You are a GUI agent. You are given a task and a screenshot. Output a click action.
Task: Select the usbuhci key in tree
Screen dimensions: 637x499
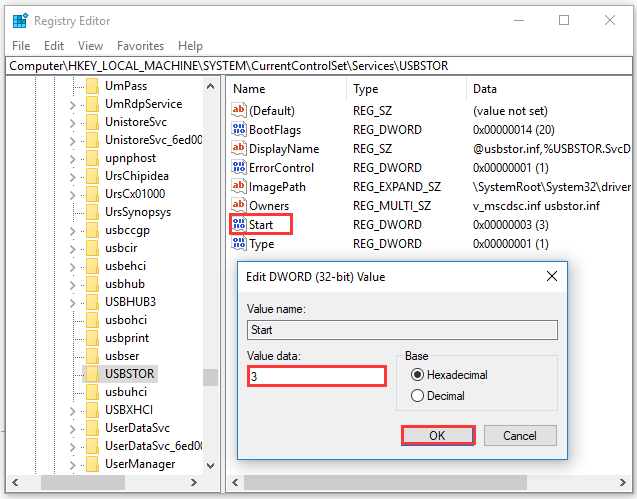coord(126,392)
